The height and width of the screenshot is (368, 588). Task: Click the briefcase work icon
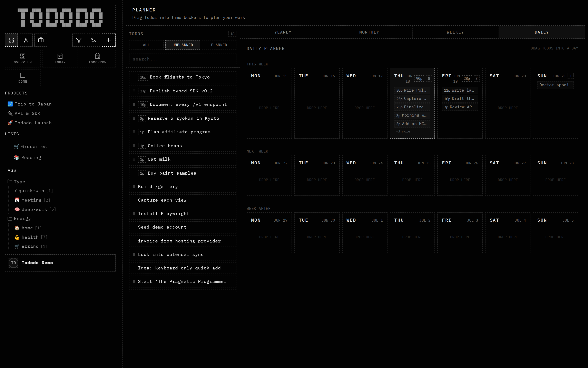coord(41,40)
